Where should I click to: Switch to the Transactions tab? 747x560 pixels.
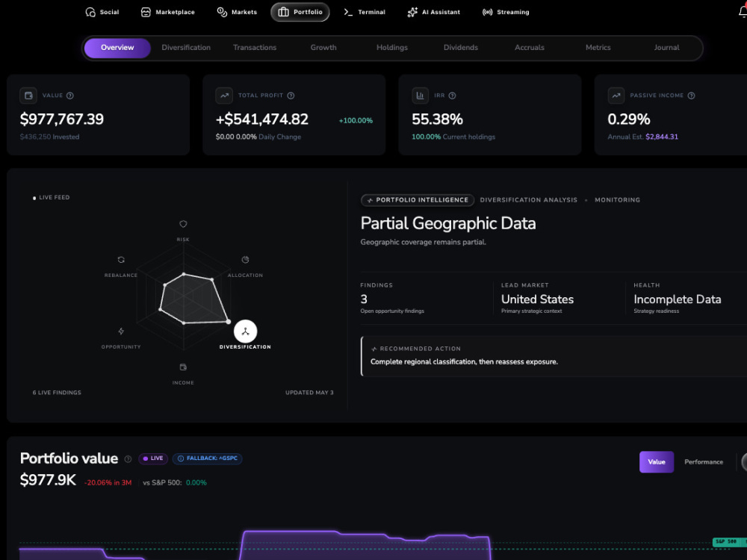coord(255,48)
